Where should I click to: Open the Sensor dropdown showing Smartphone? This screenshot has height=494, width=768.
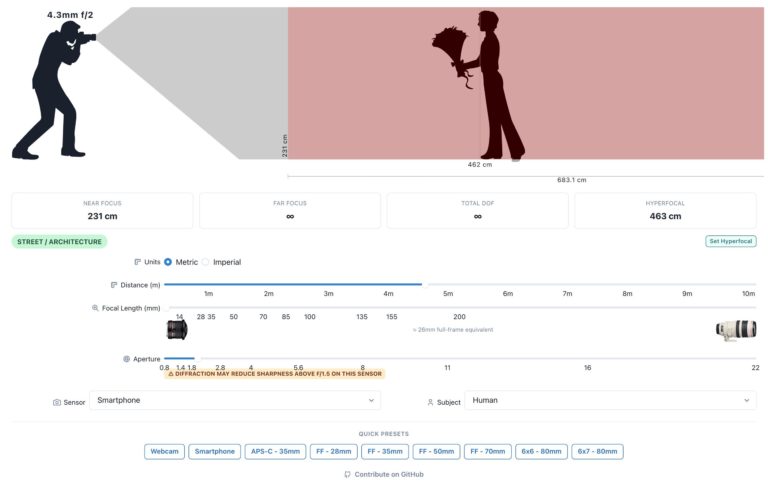click(235, 400)
